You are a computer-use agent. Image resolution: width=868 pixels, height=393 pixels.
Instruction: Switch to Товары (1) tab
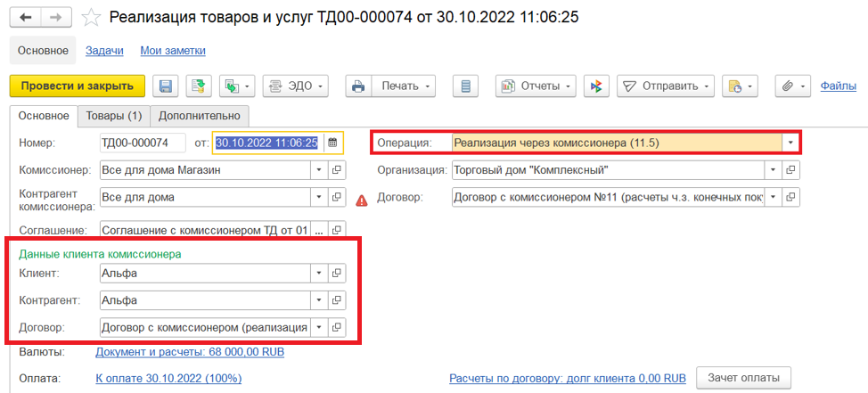(x=113, y=116)
